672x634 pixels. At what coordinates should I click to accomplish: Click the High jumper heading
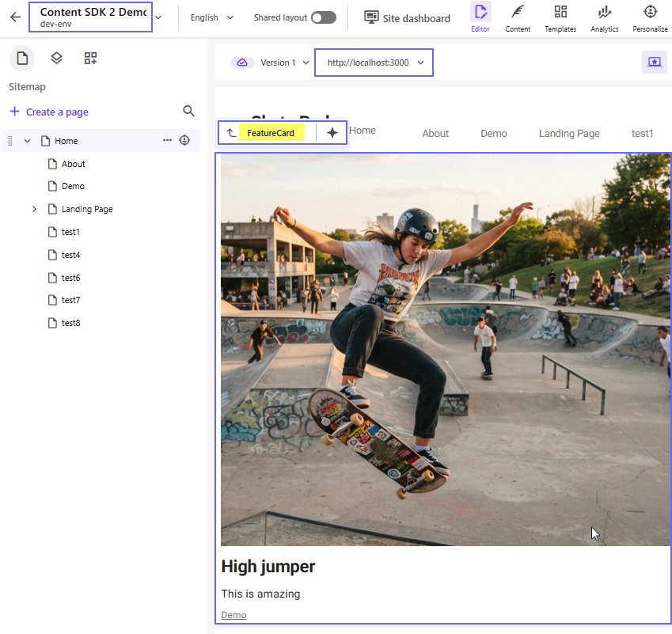tap(268, 566)
